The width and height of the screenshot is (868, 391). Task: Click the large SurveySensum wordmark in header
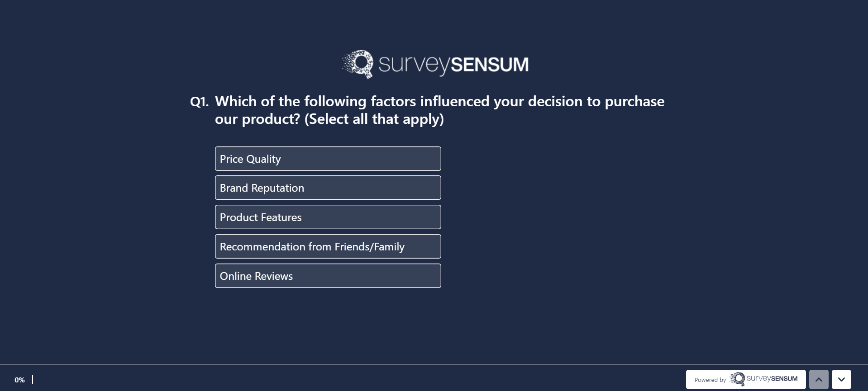[x=453, y=64]
